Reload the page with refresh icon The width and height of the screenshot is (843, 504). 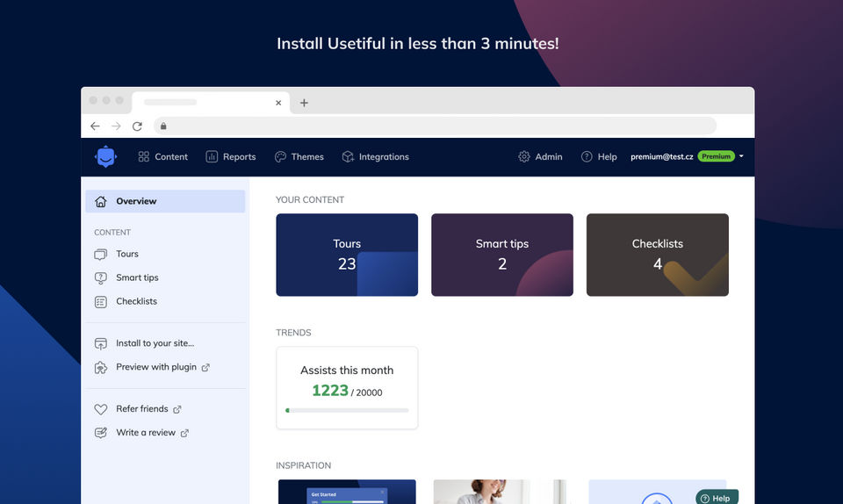tap(137, 126)
